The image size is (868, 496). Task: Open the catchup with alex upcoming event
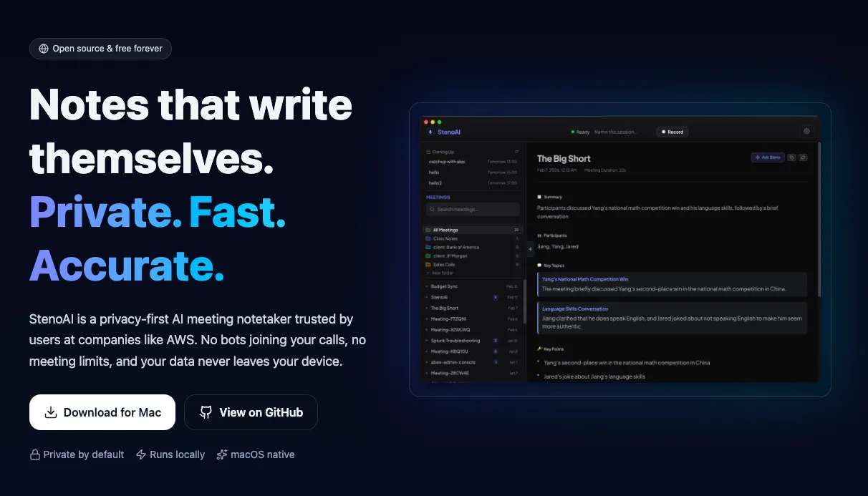[472, 162]
